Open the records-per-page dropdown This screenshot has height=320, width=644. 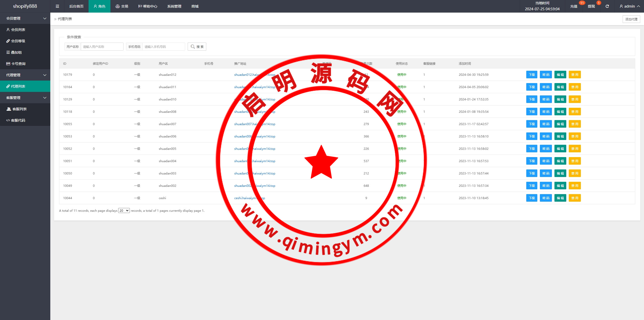[x=124, y=210]
